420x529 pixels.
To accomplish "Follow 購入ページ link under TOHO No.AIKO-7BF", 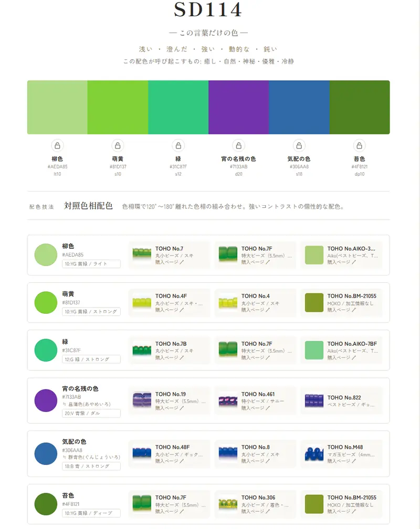I will pos(342,357).
